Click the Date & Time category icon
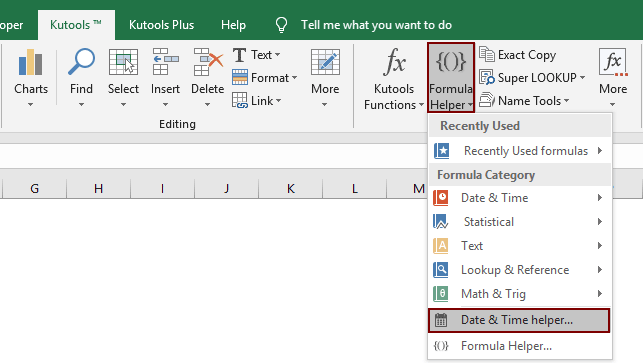Viewport: 643px width, 363px height. (441, 198)
